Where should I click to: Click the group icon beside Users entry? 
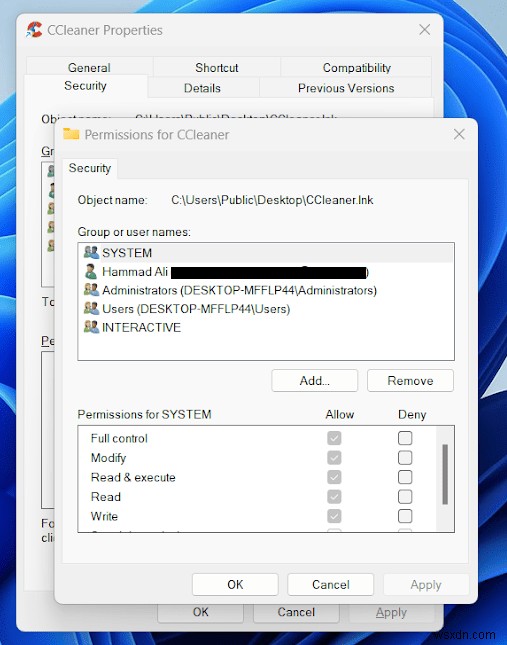click(91, 308)
